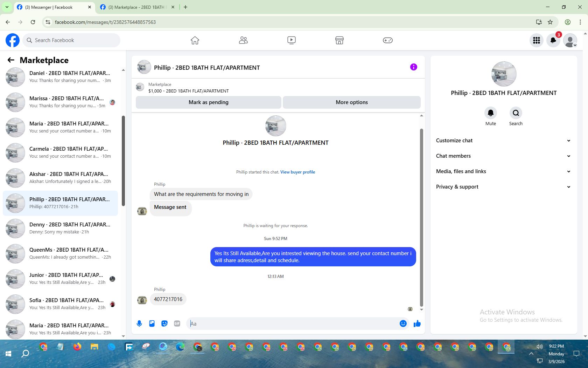Expand Chat members section
Image resolution: width=588 pixels, height=368 pixels.
(503, 156)
